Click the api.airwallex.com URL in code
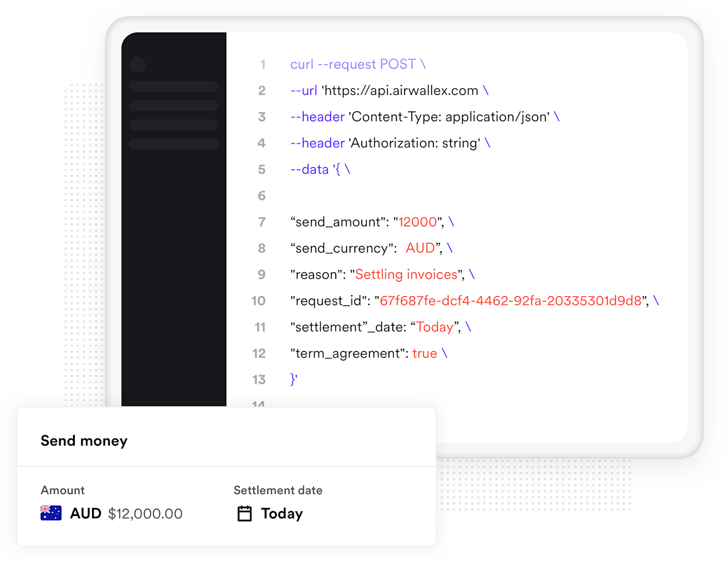The image size is (728, 563). tap(400, 90)
